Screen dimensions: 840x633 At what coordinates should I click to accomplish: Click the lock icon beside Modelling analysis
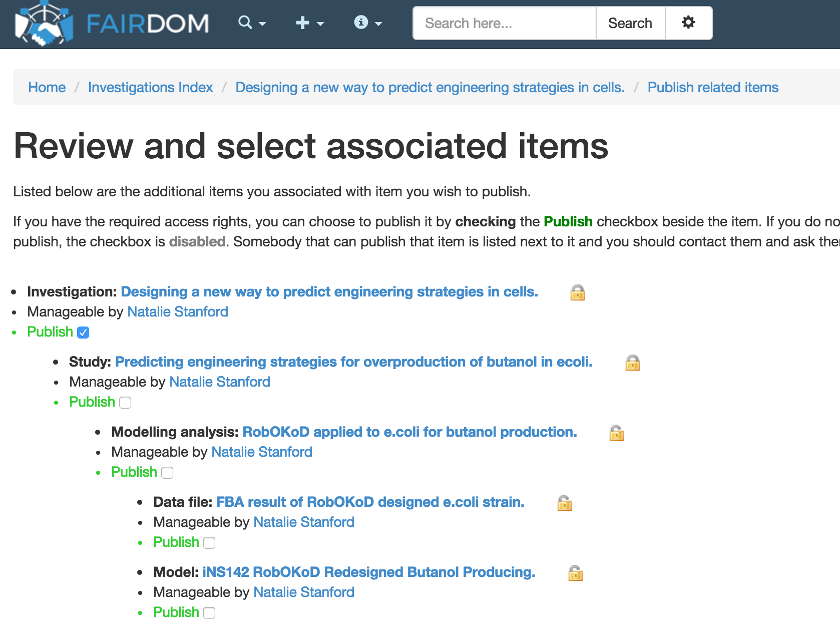click(616, 433)
